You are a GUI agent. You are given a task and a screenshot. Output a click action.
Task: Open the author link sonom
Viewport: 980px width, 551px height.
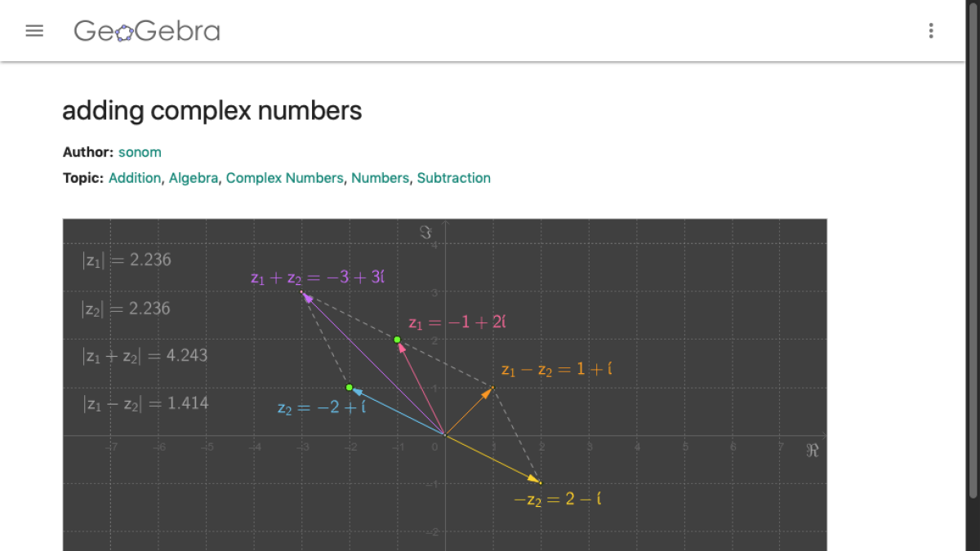click(140, 152)
